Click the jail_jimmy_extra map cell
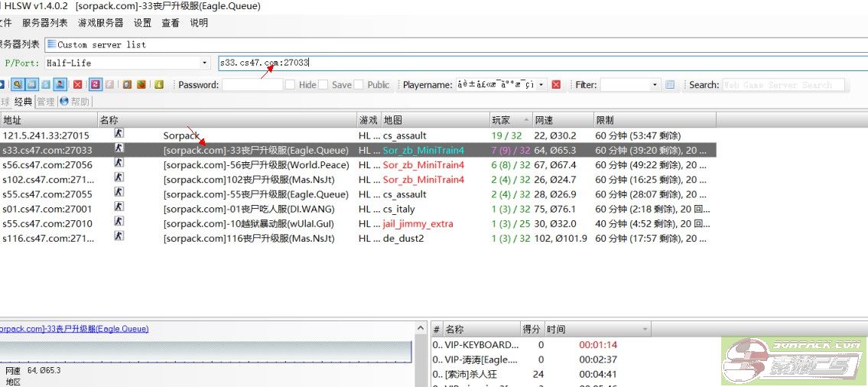Image resolution: width=868 pixels, height=387 pixels. pos(418,224)
